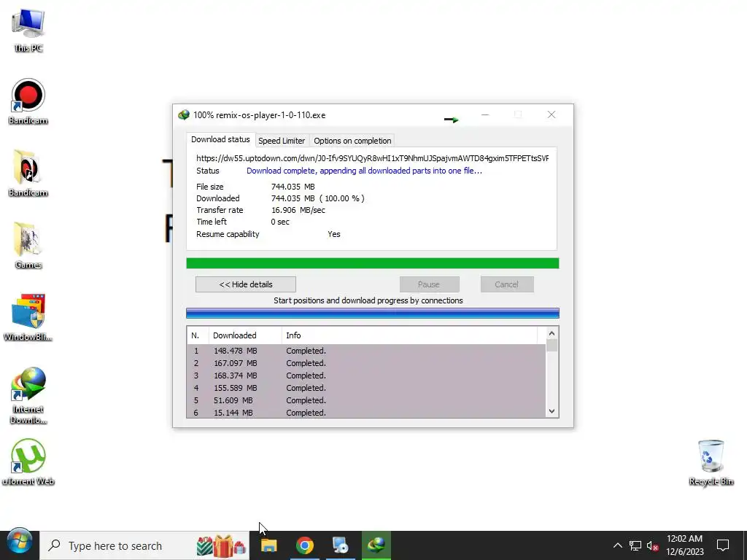Click the IDM icon in dialog title bar

coord(183,114)
